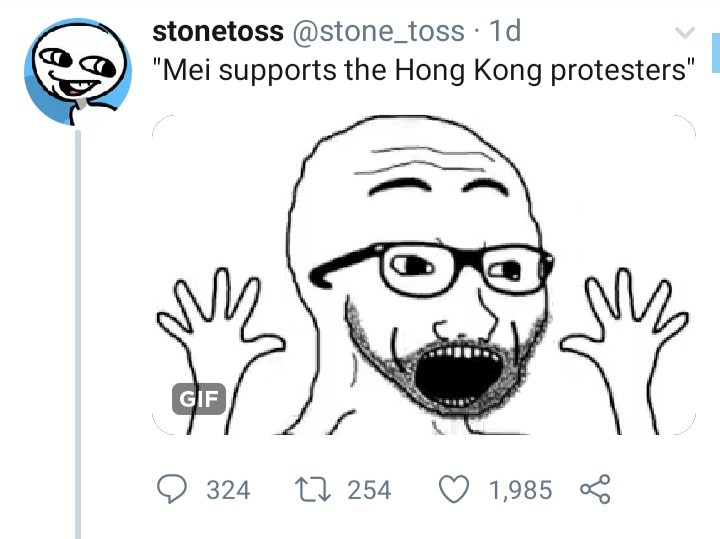The width and height of the screenshot is (720, 539).
Task: View the 254 retweets count
Action: pos(369,490)
